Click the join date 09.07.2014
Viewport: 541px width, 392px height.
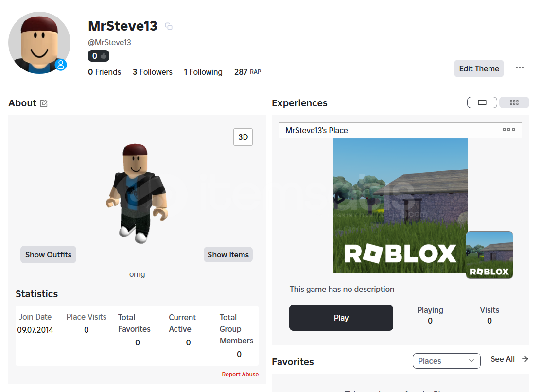click(x=35, y=330)
